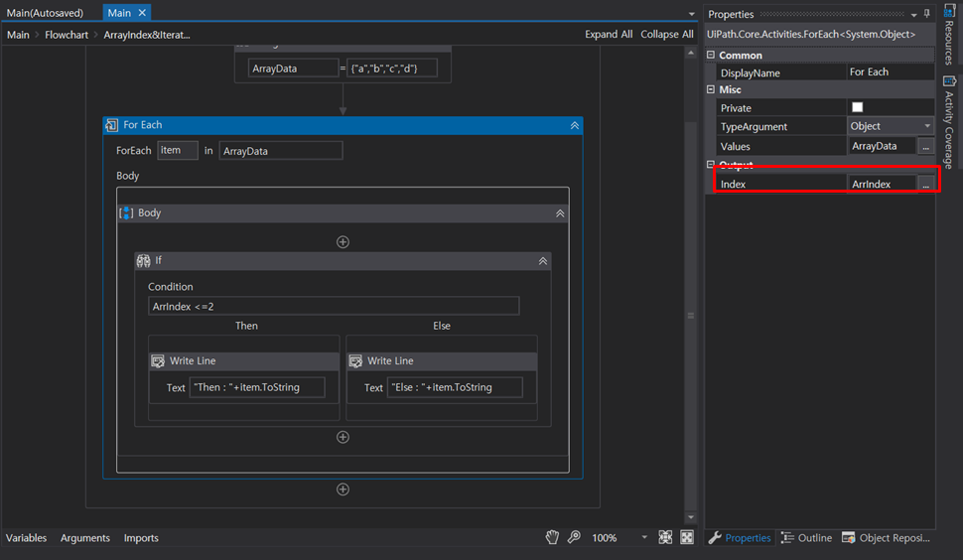
Task: Edit the Then Write Line text field
Action: (x=257, y=387)
